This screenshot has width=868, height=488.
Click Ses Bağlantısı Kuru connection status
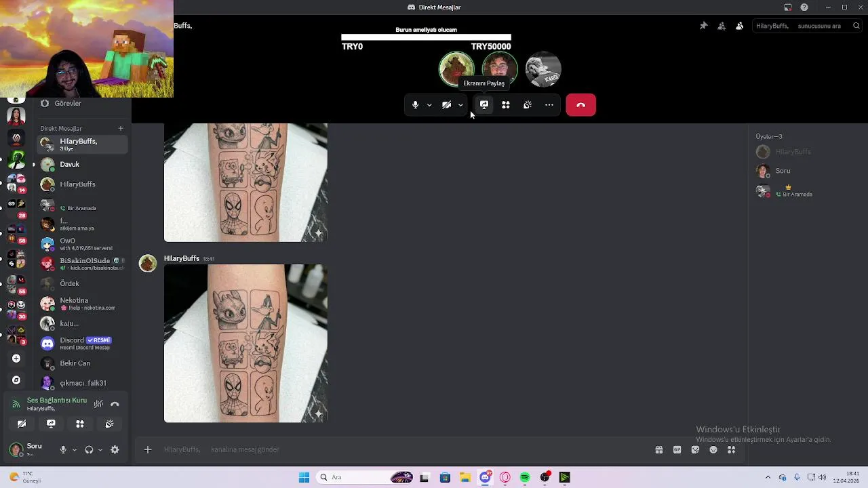[57, 400]
